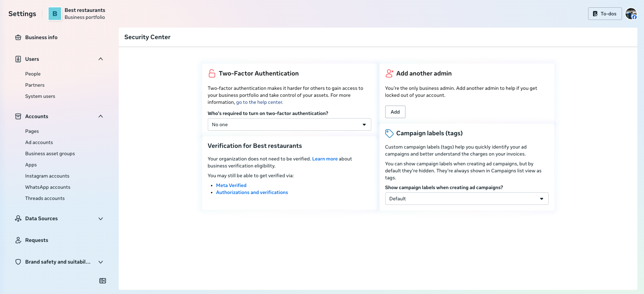
Task: Open Ad accounts page
Action: click(39, 142)
